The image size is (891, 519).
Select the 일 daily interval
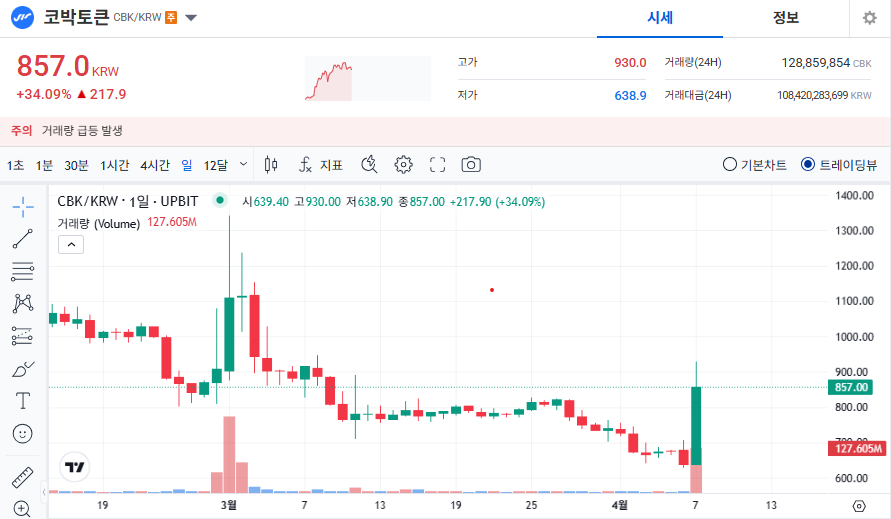[187, 165]
